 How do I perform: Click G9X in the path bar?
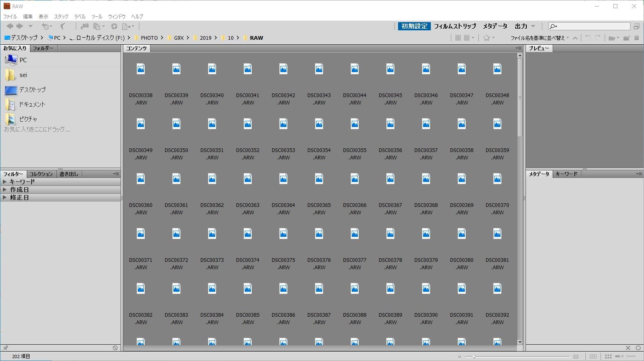point(179,38)
